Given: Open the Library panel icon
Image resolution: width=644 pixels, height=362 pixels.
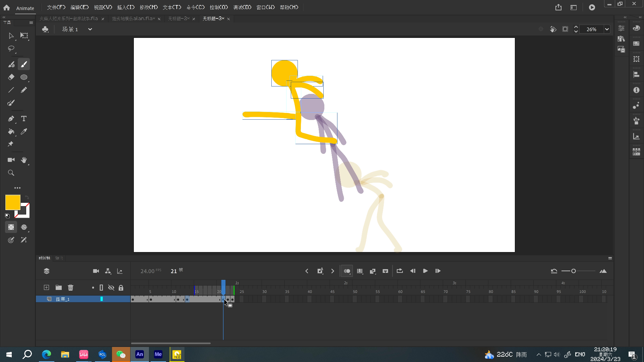Looking at the screenshot, I should pyautogui.click(x=621, y=39).
